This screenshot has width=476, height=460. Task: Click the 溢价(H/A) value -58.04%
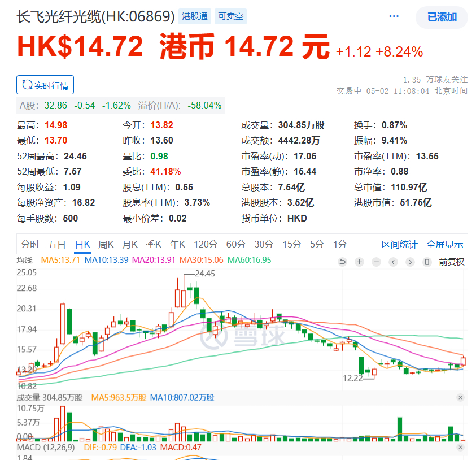click(x=204, y=106)
